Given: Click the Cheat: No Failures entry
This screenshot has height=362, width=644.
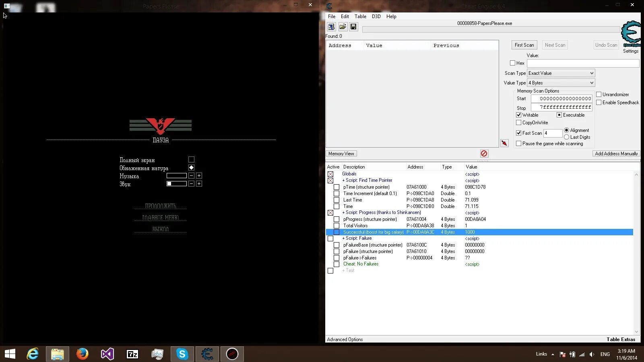Looking at the screenshot, I should click(x=361, y=264).
